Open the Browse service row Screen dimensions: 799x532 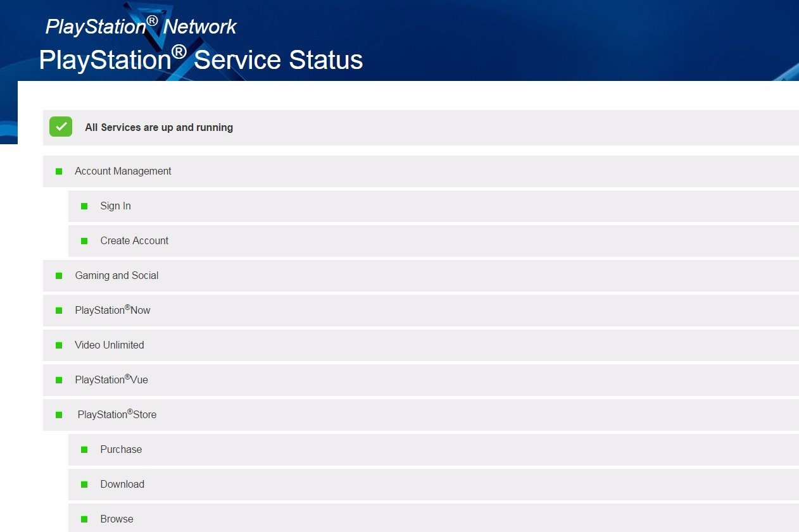coord(116,519)
